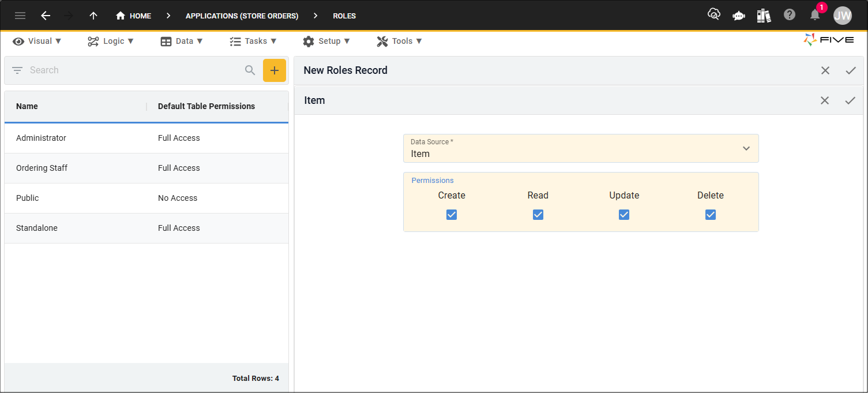
Task: Toggle the Update permission checkbox
Action: pos(623,214)
